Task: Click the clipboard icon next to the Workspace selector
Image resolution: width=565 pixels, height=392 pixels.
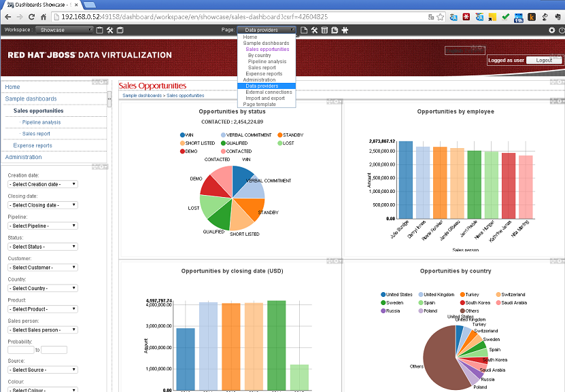Action: pyautogui.click(x=99, y=30)
